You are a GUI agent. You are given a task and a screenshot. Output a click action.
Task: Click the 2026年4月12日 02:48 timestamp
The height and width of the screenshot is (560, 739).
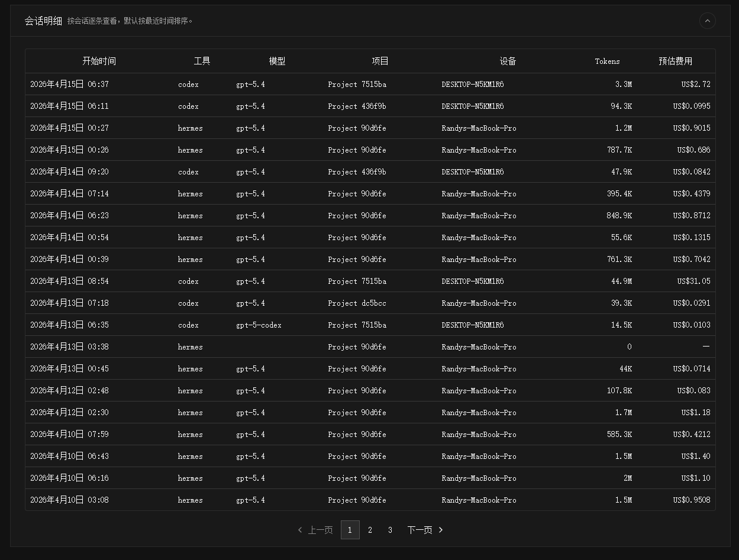click(x=69, y=390)
